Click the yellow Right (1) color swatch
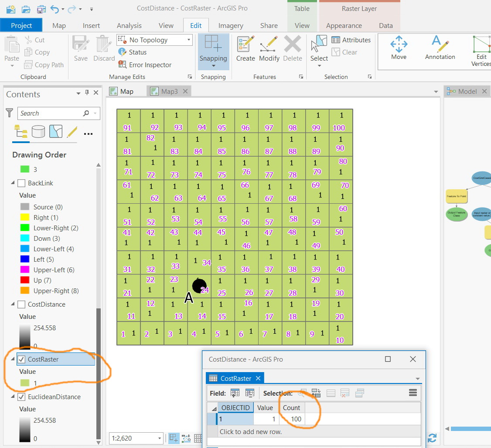Screen dimensions: 491x448 pos(25,217)
